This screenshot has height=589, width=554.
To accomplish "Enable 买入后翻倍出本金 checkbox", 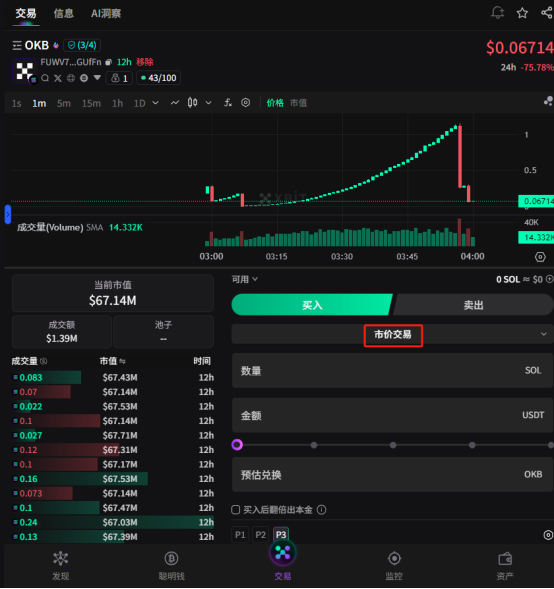I will tap(235, 510).
